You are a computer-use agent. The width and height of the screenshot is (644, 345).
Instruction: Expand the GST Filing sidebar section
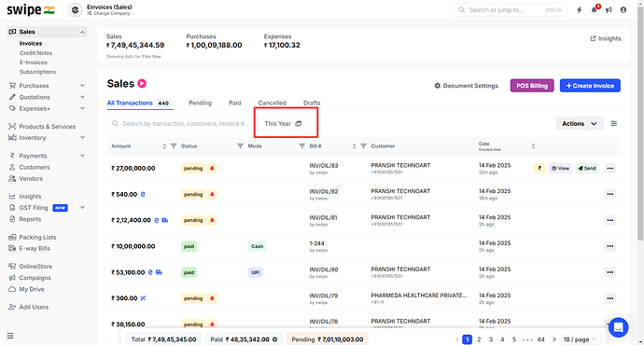point(82,208)
